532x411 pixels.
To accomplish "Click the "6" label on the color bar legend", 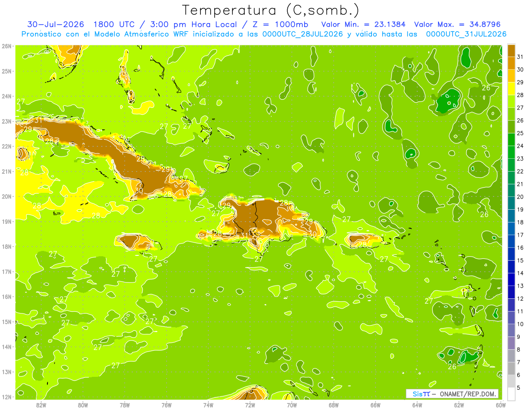I will 519,375.
